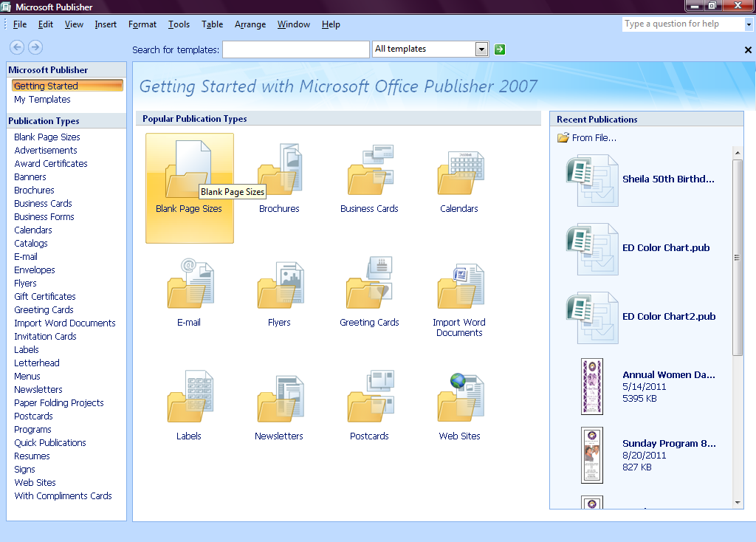This screenshot has width=756, height=542.
Task: Open the Tools menu
Action: [x=179, y=24]
